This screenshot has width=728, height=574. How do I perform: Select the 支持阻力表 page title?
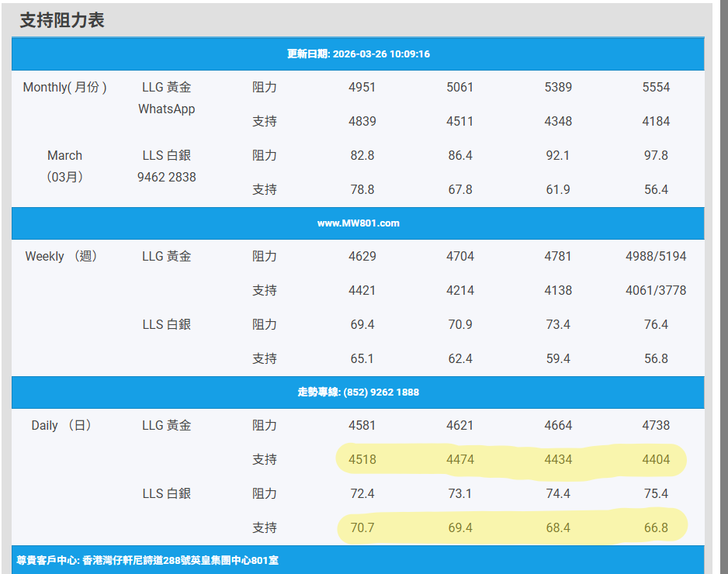click(62, 20)
